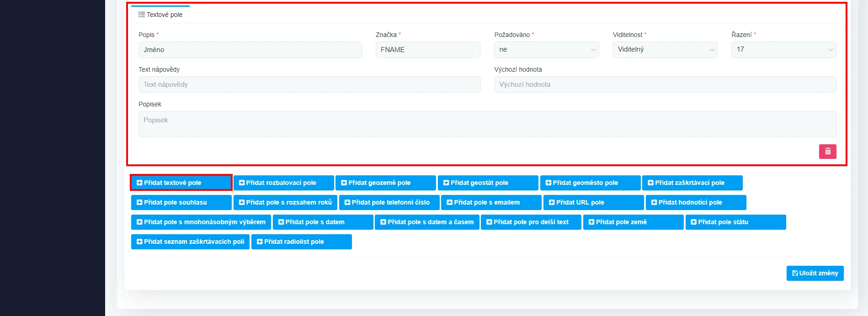Click inside the Popisek text area
Viewport: 868px width, 316px height.
pos(487,124)
